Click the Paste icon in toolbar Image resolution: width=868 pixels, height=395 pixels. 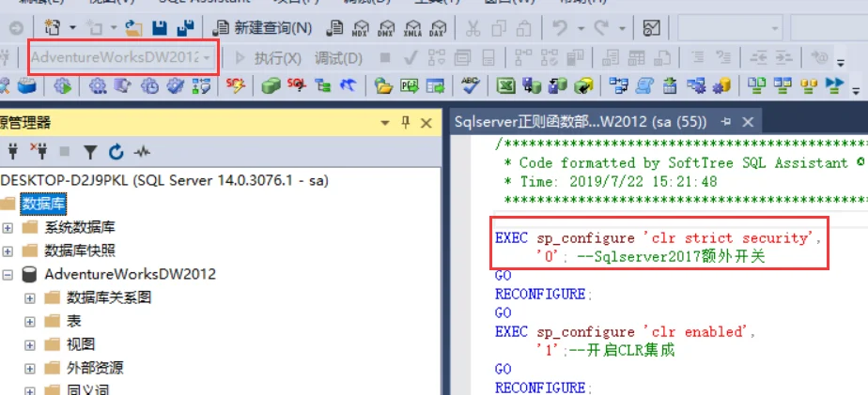point(523,27)
